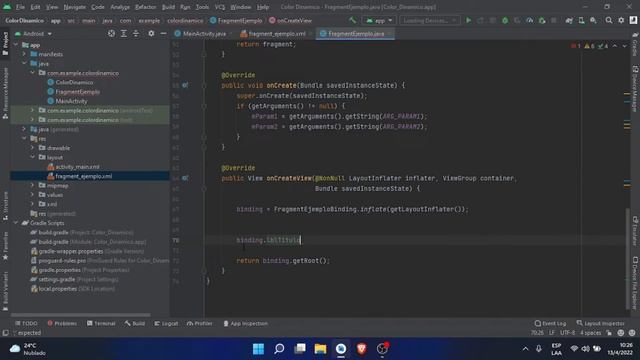This screenshot has height=360, width=640.
Task: Toggle the Structure side tab
Action: tap(5, 206)
